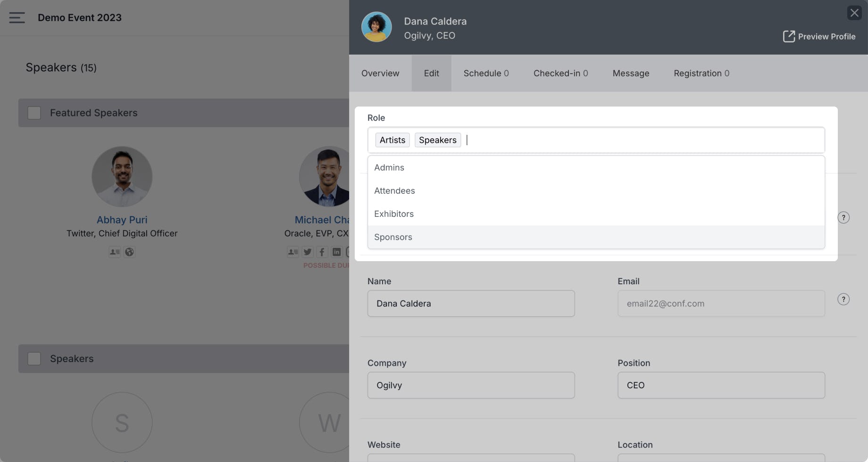Open Abhay Puri's speaker profile link
Viewport: 868px width, 462px height.
(122, 220)
